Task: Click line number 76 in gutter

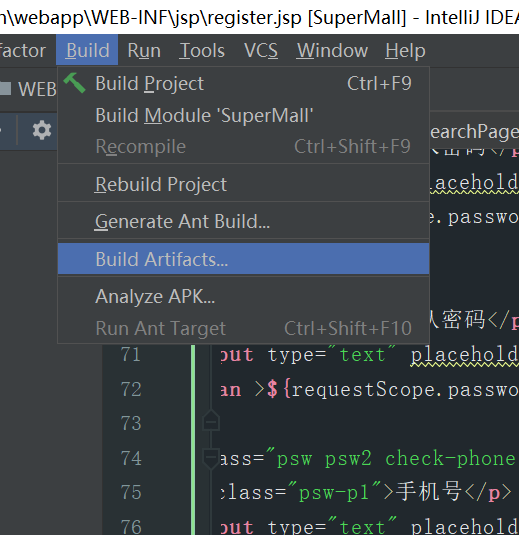Action: 131,526
